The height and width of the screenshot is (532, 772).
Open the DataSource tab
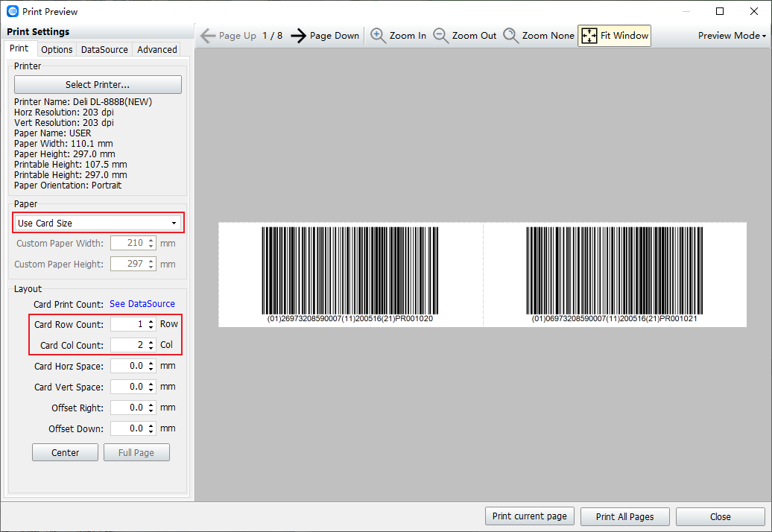104,49
